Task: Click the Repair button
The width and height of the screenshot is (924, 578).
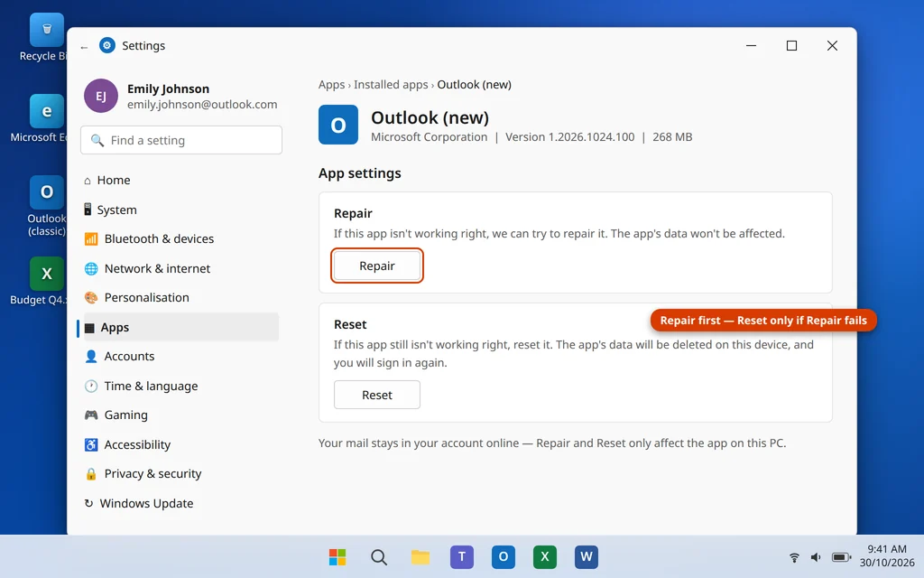Action: pyautogui.click(x=377, y=266)
